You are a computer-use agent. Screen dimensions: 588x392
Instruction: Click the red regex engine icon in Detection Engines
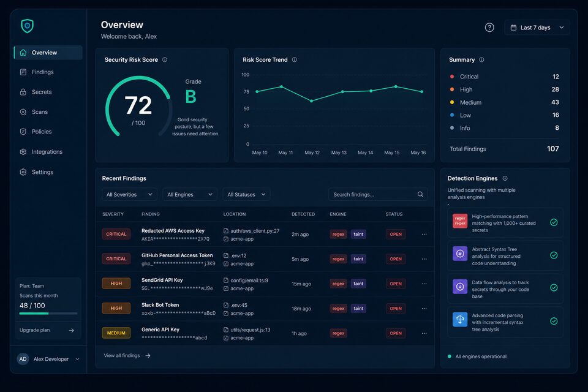460,221
